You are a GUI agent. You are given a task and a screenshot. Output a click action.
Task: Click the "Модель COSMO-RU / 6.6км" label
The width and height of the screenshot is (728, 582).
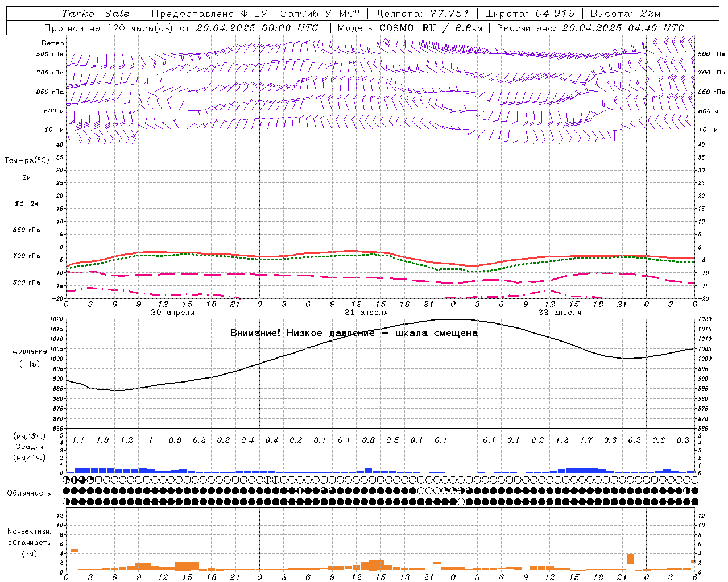click(409, 28)
